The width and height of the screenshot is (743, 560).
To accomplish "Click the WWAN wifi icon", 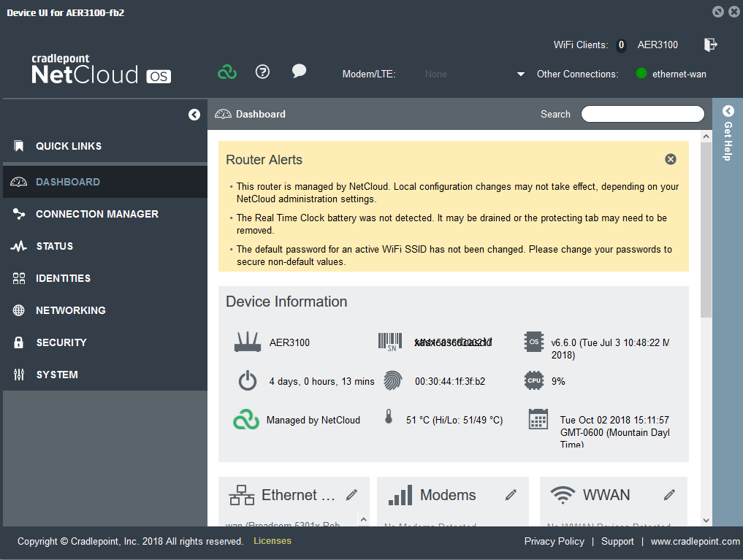I will click(x=563, y=495).
